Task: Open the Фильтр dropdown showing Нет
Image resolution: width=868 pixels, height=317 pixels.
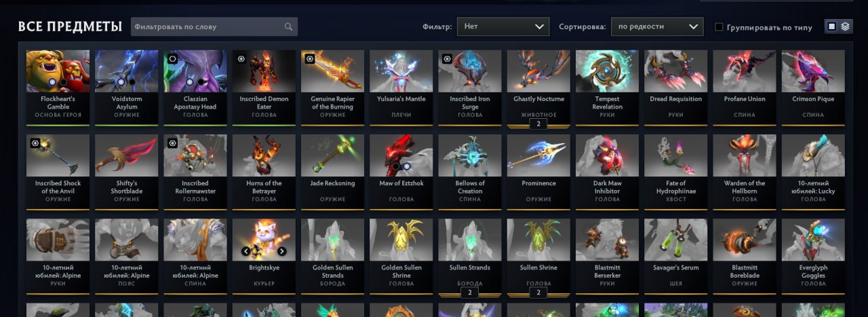Action: coord(502,26)
